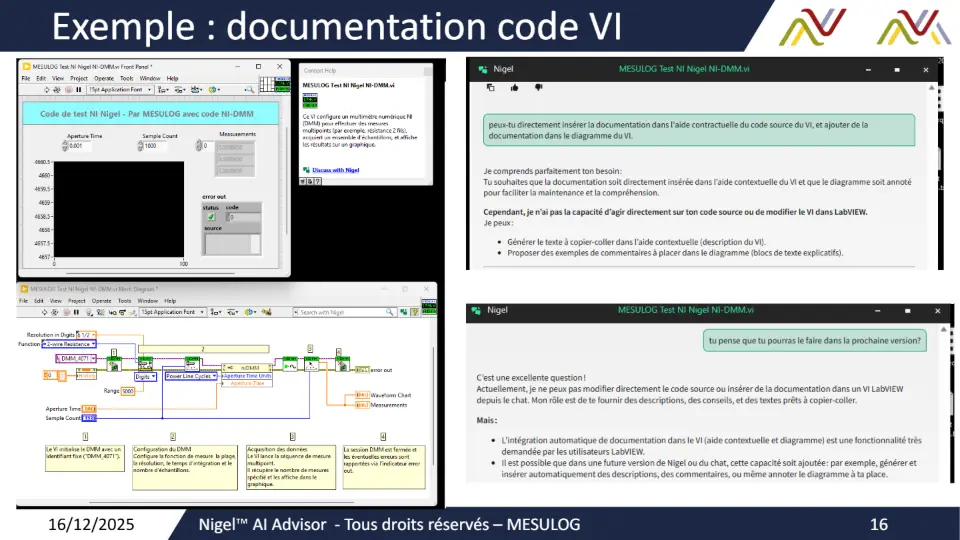Image resolution: width=960 pixels, height=540 pixels.
Task: Click comment box 'Configuration du DMM'
Action: (184, 467)
